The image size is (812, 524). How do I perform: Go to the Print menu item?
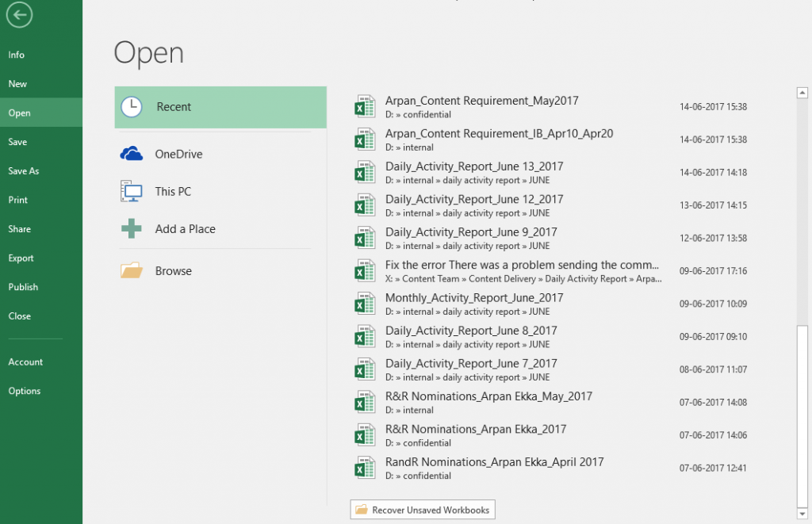(18, 200)
